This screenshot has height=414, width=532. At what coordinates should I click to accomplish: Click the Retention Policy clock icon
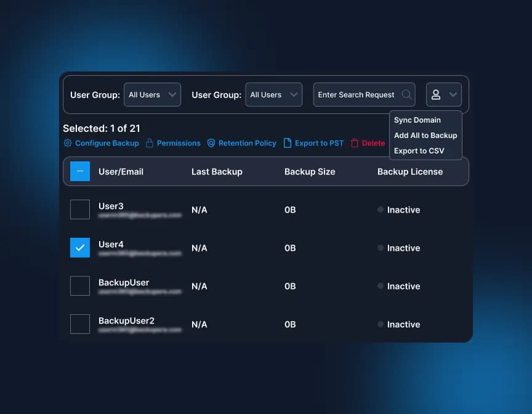[212, 143]
